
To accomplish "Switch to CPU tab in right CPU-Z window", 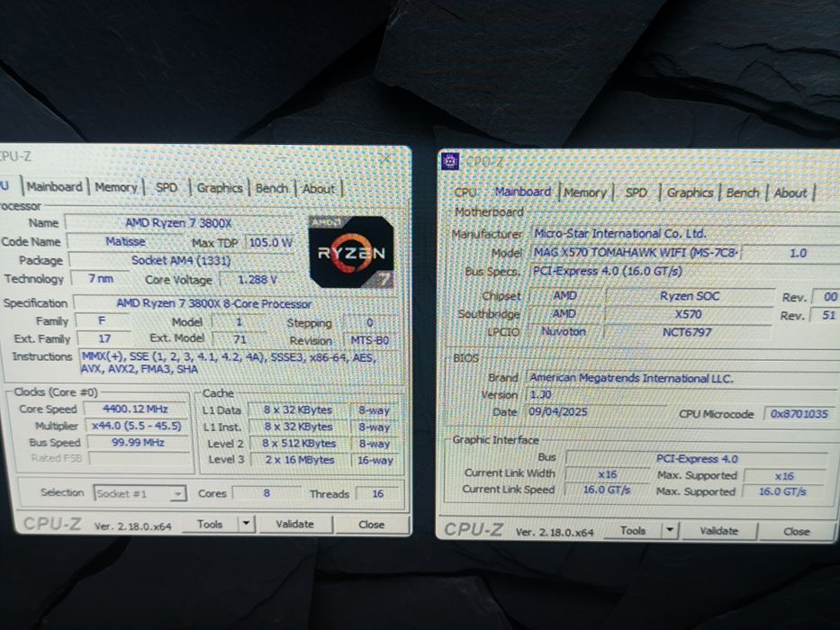I will (x=465, y=193).
